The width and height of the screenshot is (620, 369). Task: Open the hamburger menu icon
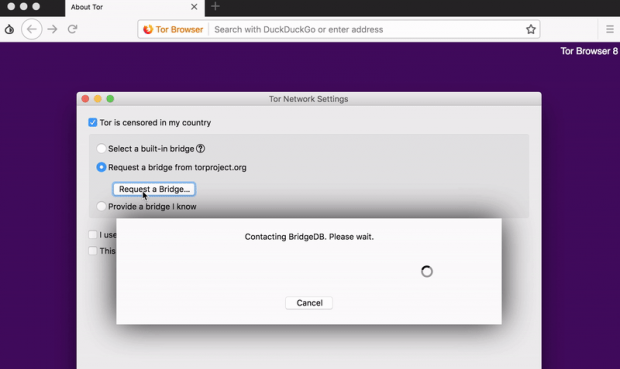coord(610,29)
